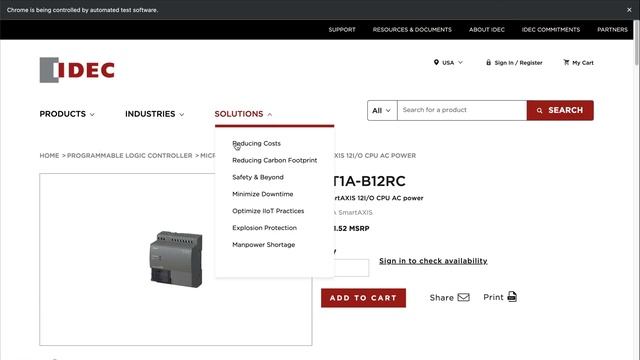This screenshot has width=640, height=360.
Task: Open the SUPPORT link in top bar
Action: (x=342, y=29)
